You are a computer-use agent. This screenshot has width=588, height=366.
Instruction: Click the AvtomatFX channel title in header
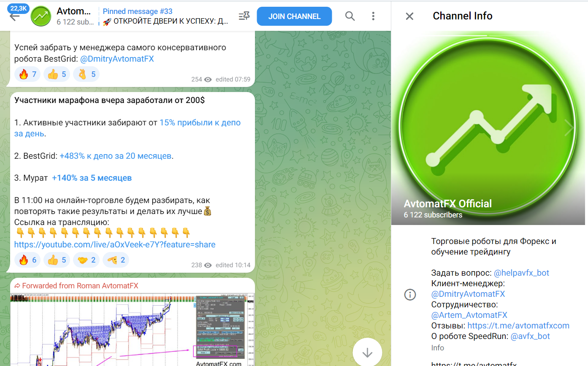click(x=74, y=11)
